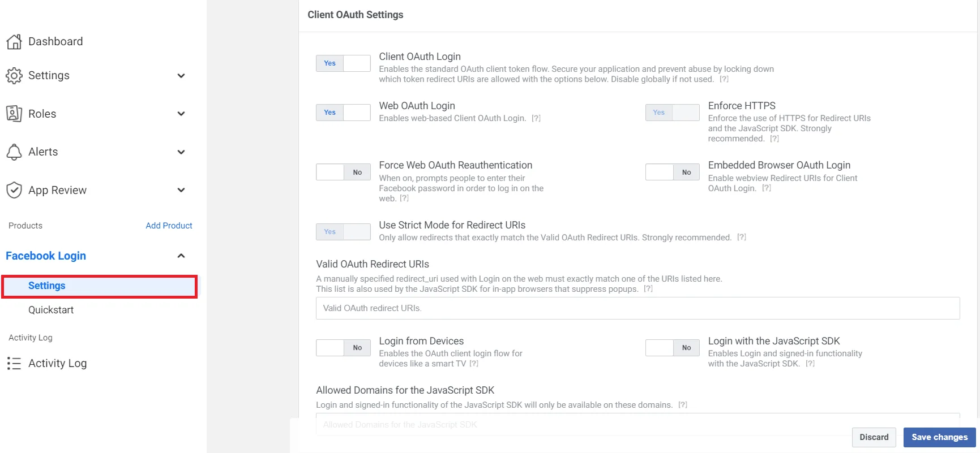Toggle Enforce HTTPS switch
This screenshot has height=453, width=980.
tap(673, 113)
